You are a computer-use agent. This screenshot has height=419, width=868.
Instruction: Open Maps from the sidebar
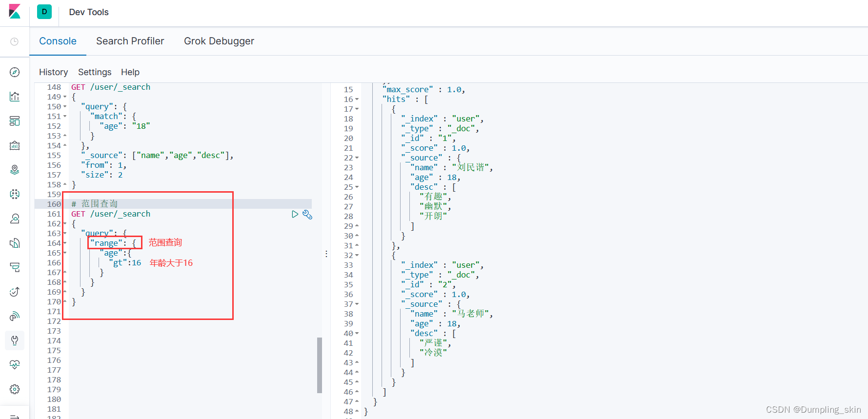(x=15, y=170)
